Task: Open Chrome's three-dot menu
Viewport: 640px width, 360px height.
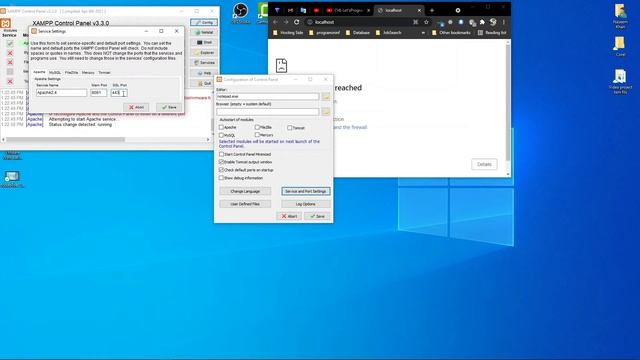Action: [x=504, y=22]
